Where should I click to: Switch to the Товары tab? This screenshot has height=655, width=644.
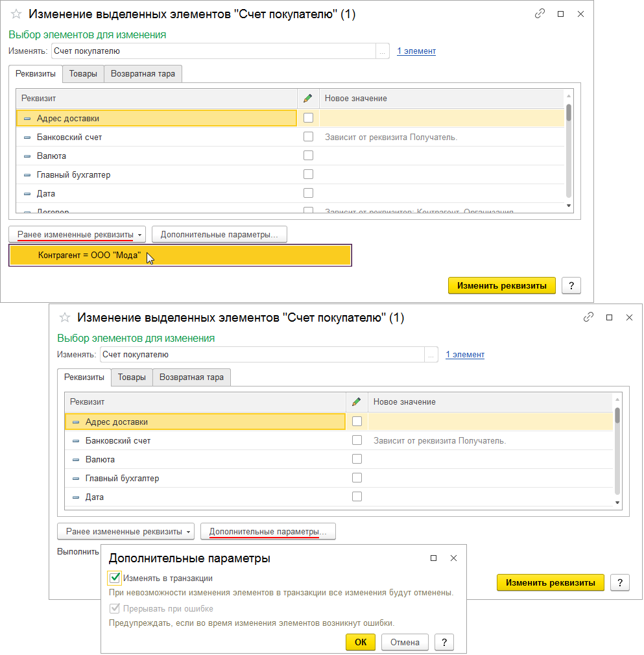(83, 73)
